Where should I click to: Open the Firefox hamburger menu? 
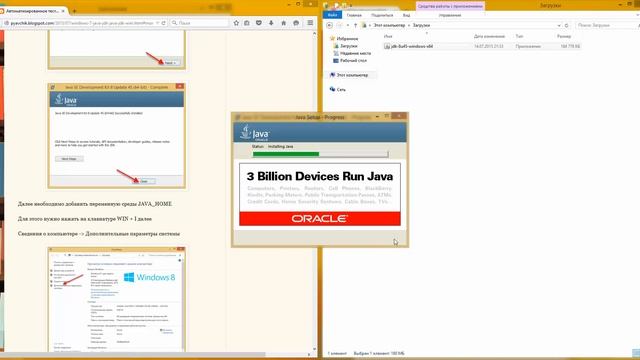pos(310,23)
